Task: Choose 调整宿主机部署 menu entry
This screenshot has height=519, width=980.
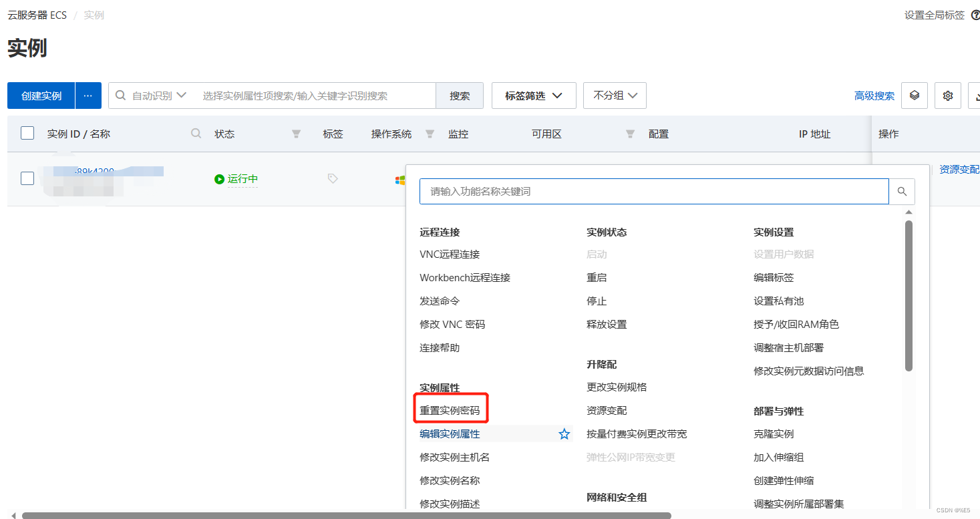Action: [789, 348]
